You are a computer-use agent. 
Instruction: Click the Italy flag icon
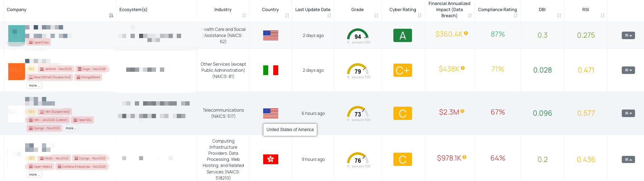(x=271, y=70)
